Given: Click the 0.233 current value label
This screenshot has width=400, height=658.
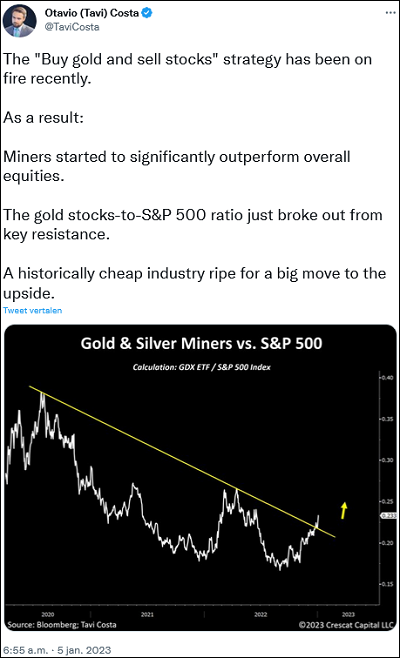Looking at the screenshot, I should tap(388, 515).
